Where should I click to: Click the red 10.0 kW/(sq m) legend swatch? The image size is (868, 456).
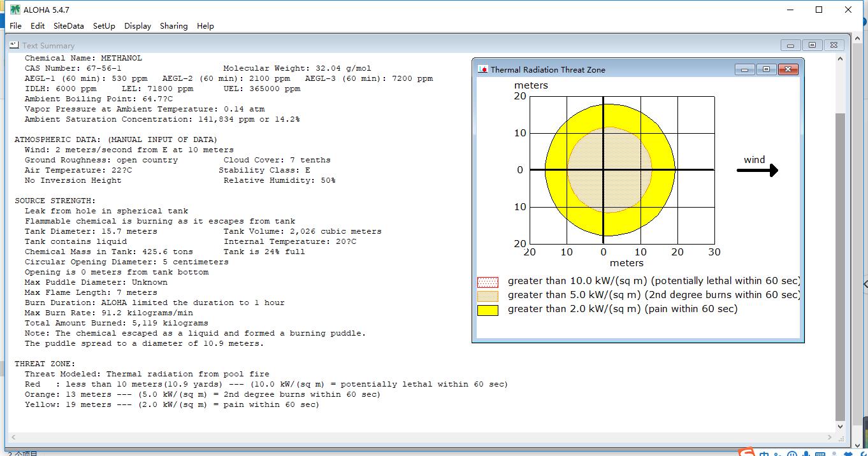[488, 282]
